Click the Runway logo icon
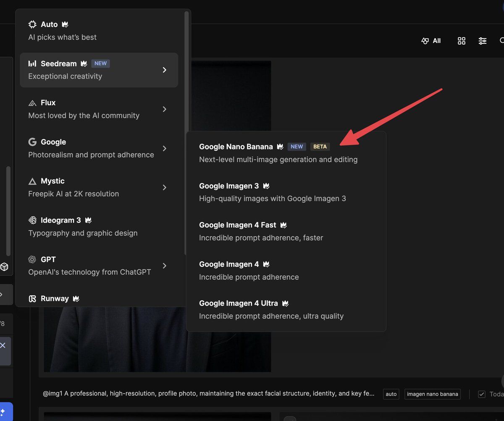The image size is (504, 421). point(32,299)
